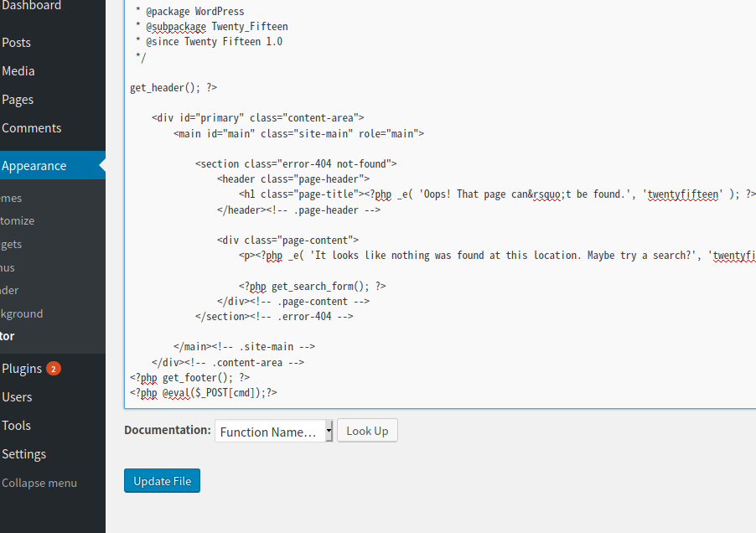756x533 pixels.
Task: Click the @package WordPress comment line
Action: [x=190, y=11]
